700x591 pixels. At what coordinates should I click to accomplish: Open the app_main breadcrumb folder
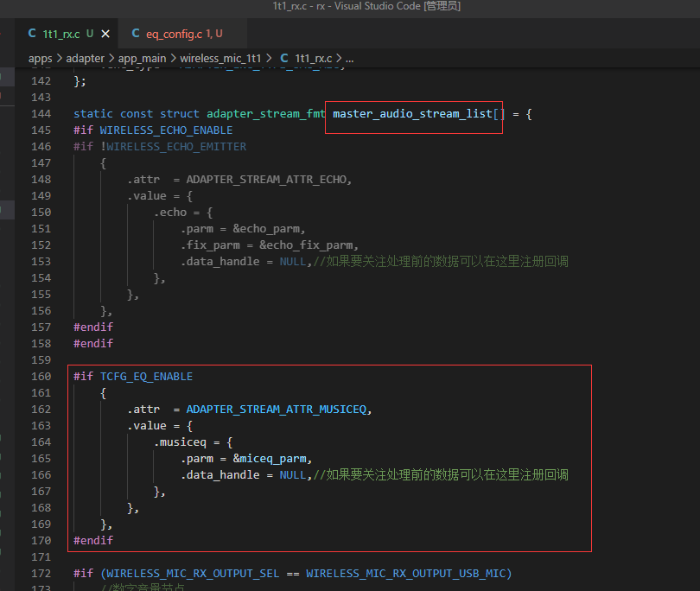pyautogui.click(x=142, y=59)
